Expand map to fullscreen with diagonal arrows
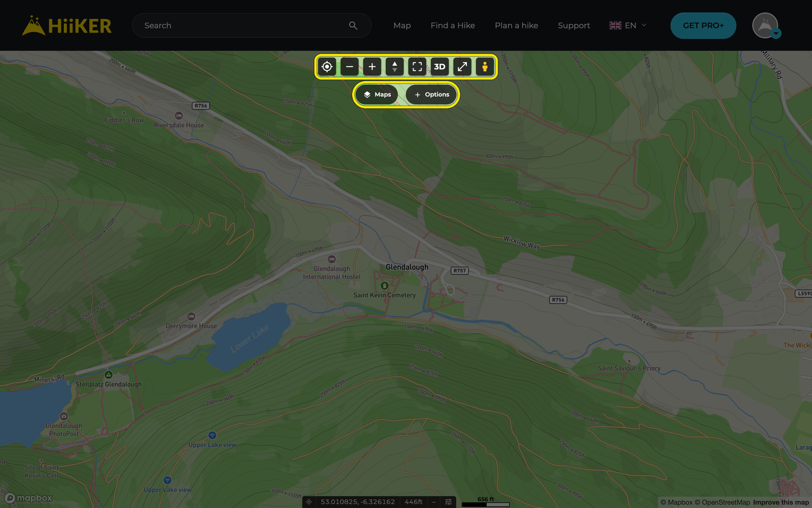This screenshot has height=508, width=812. pyautogui.click(x=462, y=67)
